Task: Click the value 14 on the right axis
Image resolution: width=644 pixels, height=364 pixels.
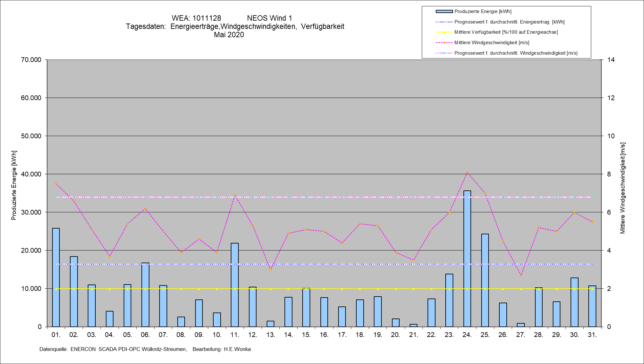Action: pos(611,60)
